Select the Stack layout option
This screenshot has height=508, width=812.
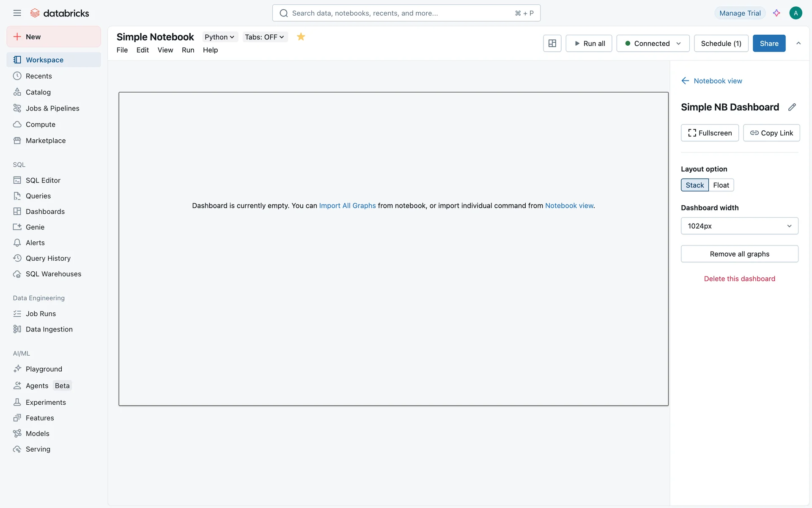point(694,185)
